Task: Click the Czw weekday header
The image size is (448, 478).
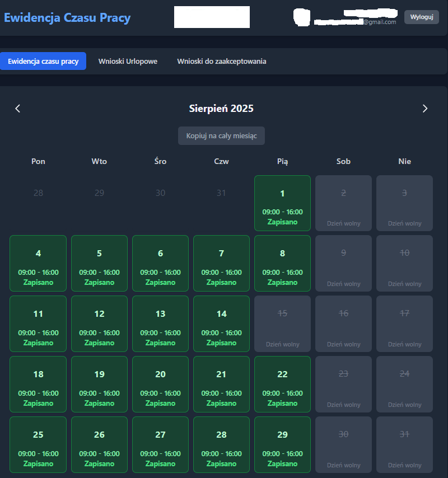Action: tap(221, 161)
